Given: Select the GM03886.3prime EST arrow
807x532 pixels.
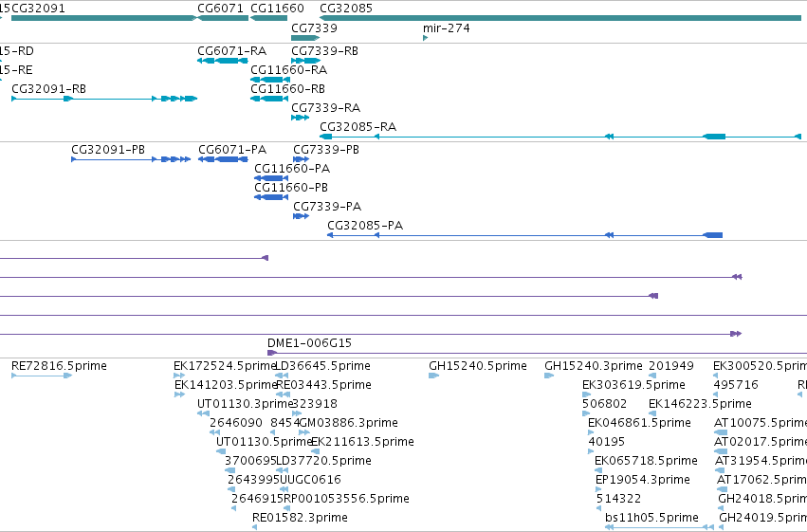Looking at the screenshot, I should (x=304, y=432).
